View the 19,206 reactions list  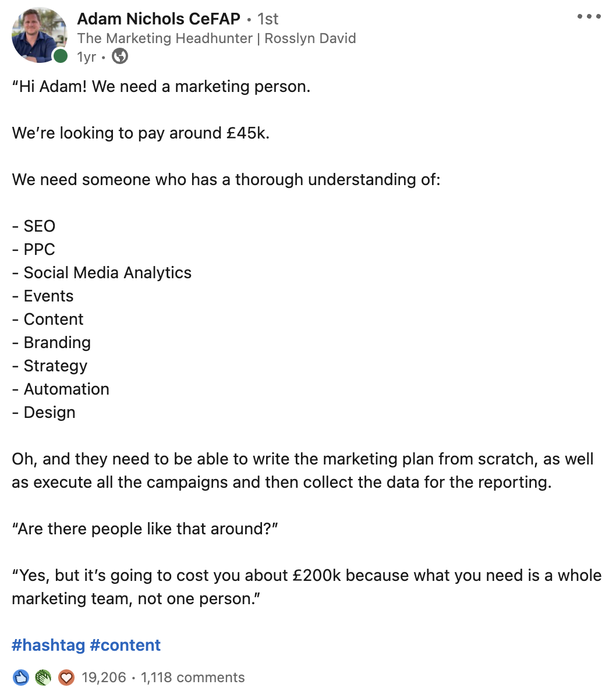click(x=104, y=678)
